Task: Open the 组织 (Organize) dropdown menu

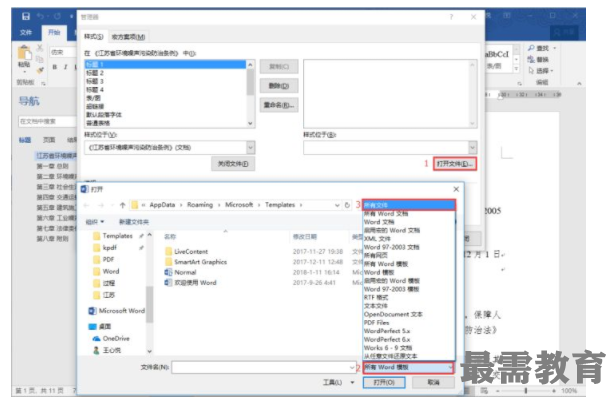Action: pos(95,222)
